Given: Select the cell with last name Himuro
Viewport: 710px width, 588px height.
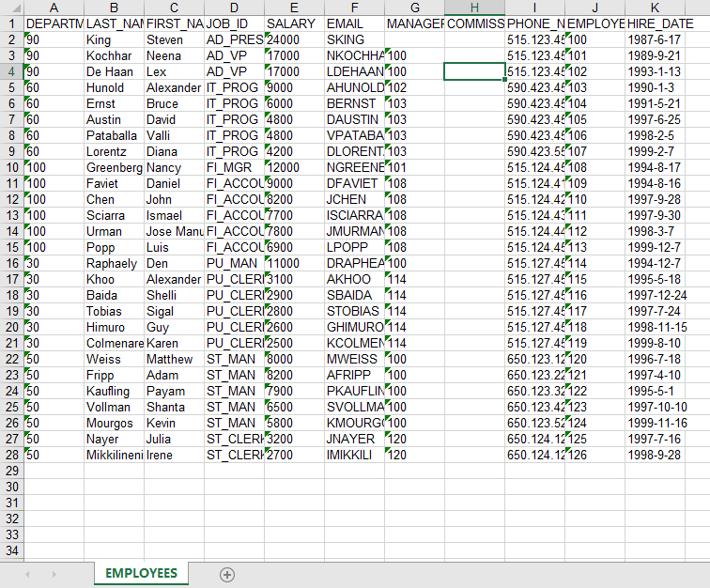Looking at the screenshot, I should (x=115, y=327).
